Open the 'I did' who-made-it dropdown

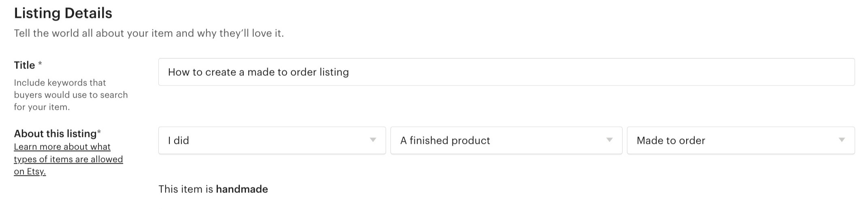click(x=272, y=141)
